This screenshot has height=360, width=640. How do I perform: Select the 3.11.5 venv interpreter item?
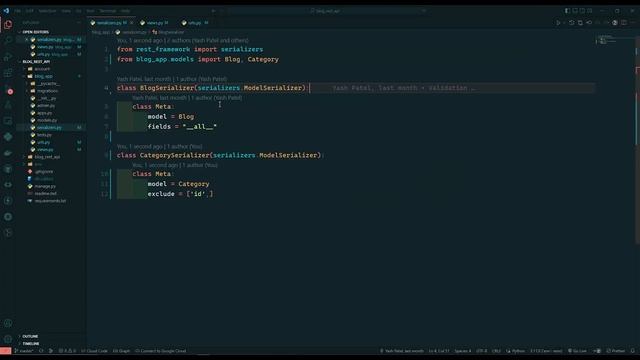point(546,351)
